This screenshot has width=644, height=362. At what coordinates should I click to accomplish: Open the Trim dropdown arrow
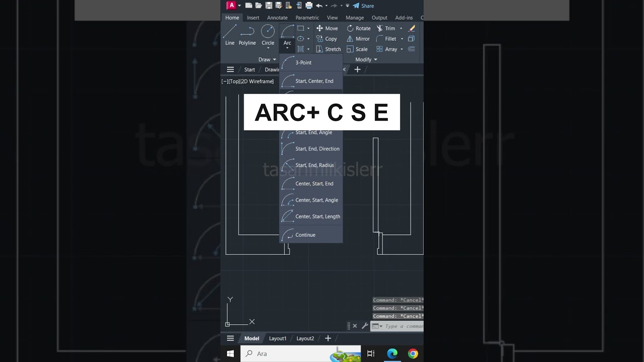click(x=401, y=28)
